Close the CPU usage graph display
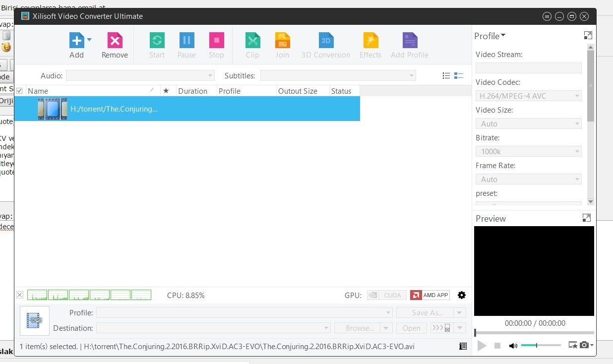This screenshot has width=613, height=364. click(20, 295)
